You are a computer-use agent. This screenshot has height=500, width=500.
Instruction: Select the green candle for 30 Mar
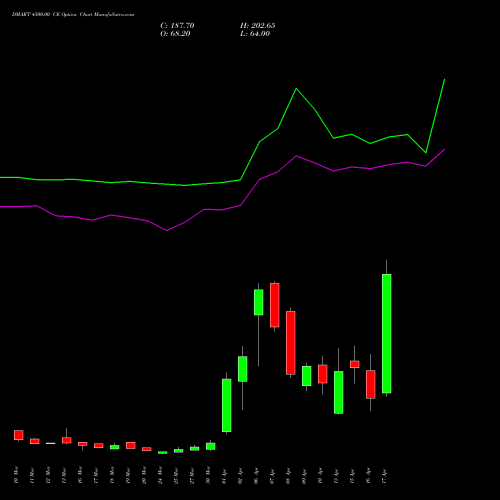[x=211, y=446]
